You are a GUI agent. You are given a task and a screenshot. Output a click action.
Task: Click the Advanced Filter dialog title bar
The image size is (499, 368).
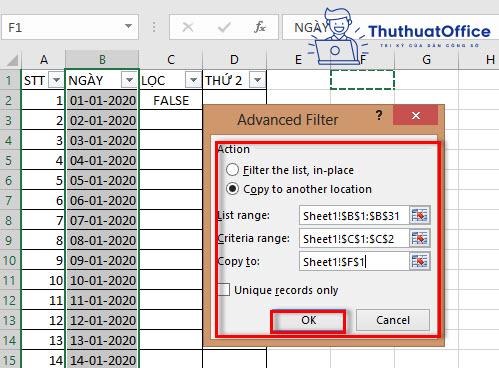click(x=288, y=119)
